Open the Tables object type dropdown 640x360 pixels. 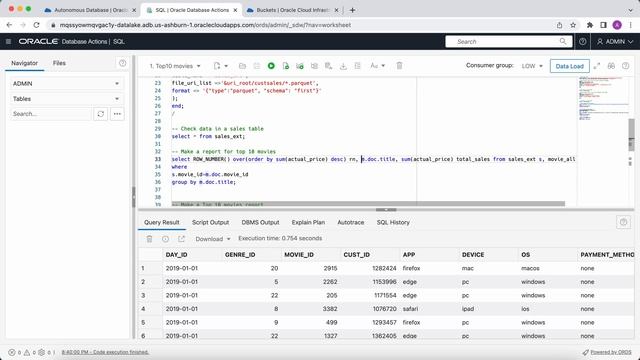tap(66, 99)
